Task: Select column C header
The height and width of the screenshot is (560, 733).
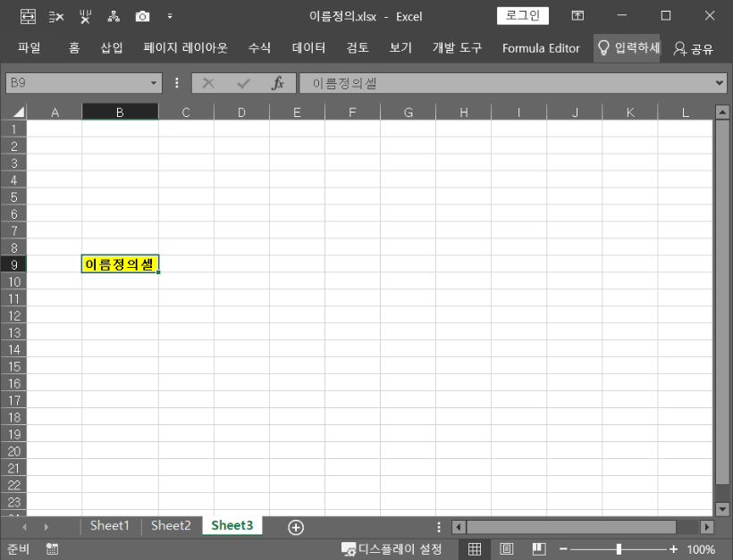Action: pos(186,113)
